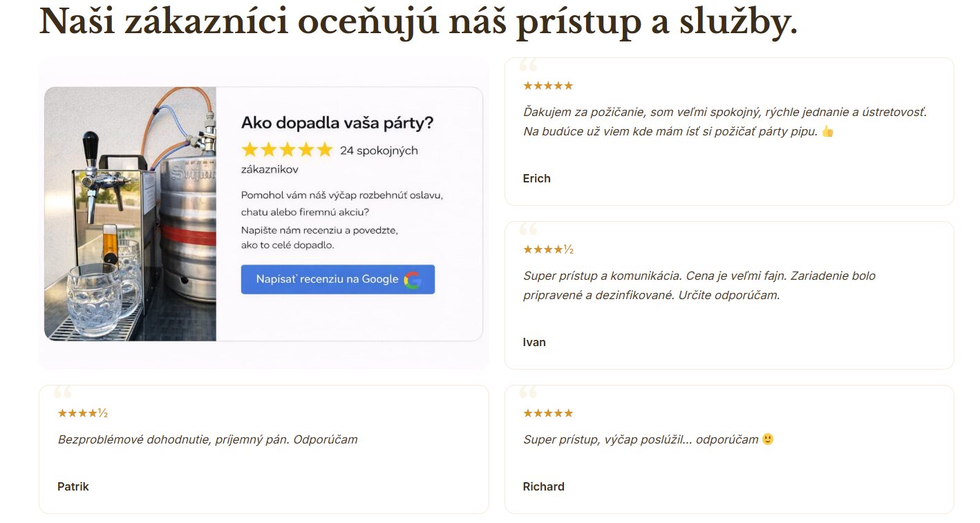The image size is (980, 523).
Task: Select the star rating on Erich's review
Action: pyautogui.click(x=548, y=85)
